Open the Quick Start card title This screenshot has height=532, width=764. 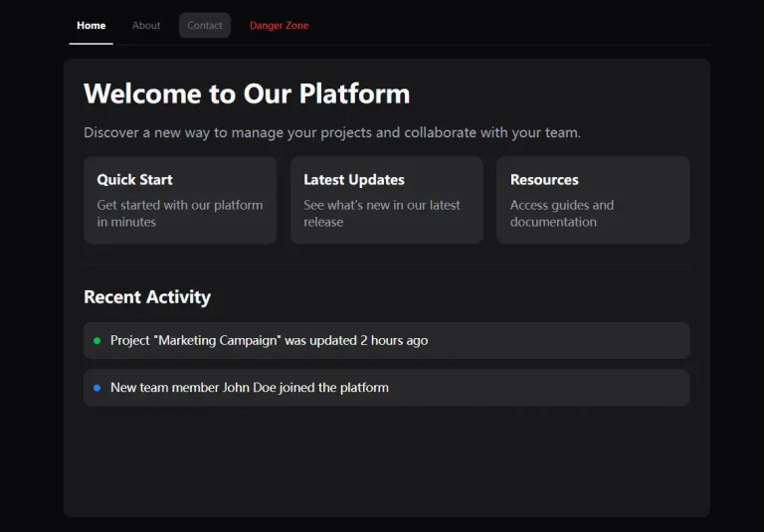click(x=134, y=180)
